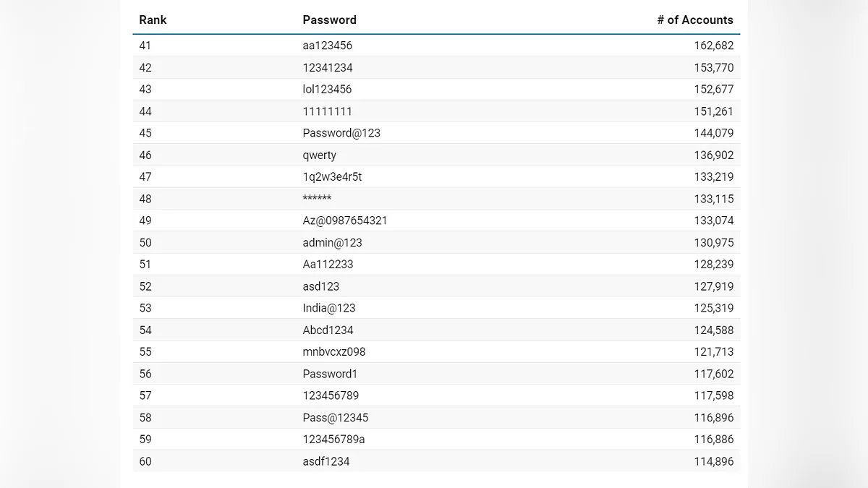The height and width of the screenshot is (488, 868).
Task: Select the asdf1234 password cell
Action: [x=325, y=461]
